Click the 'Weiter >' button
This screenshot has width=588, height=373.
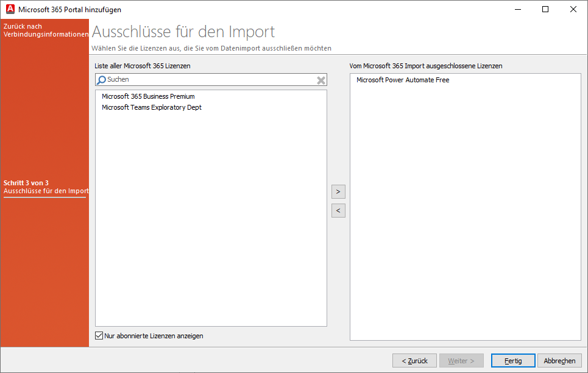point(461,360)
